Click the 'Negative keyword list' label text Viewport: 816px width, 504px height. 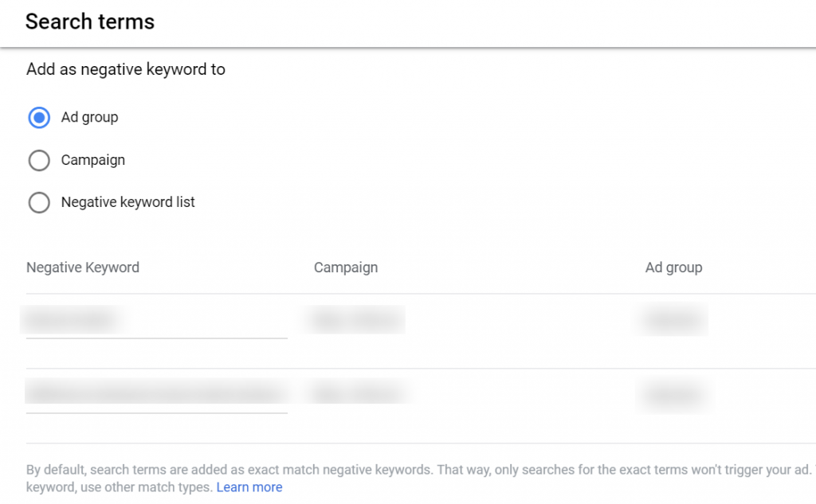[128, 201]
